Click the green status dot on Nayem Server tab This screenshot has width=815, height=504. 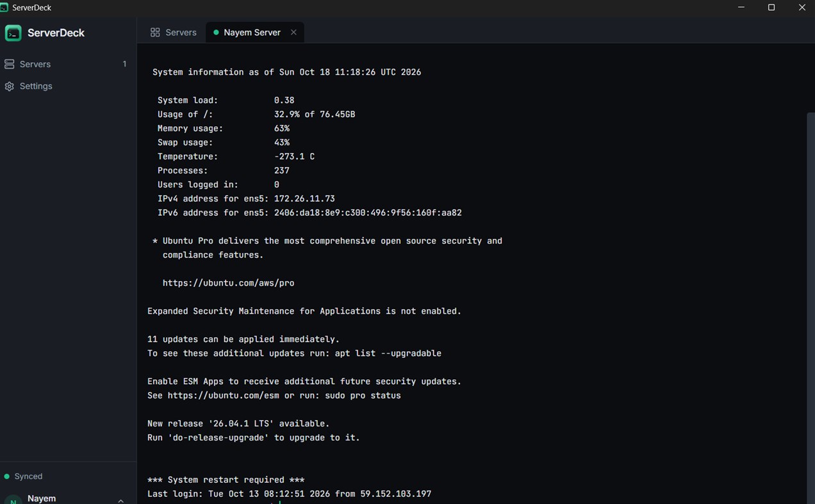click(x=216, y=32)
